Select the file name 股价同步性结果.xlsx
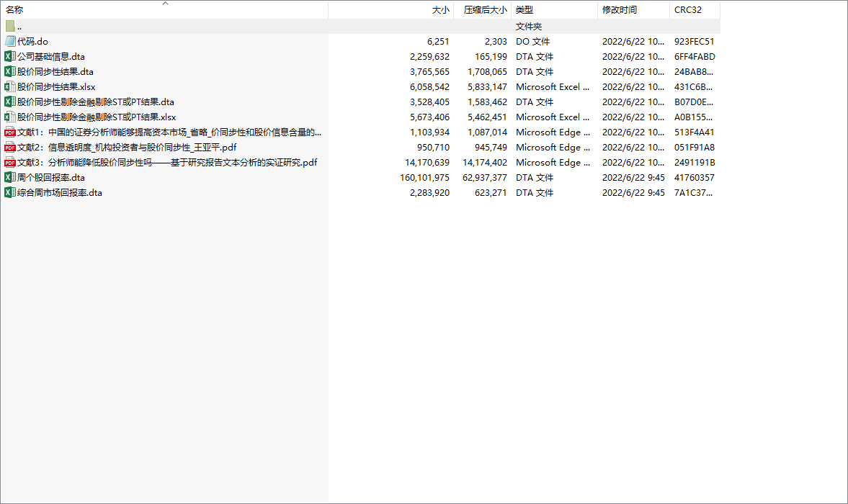848x504 pixels. 56,87
